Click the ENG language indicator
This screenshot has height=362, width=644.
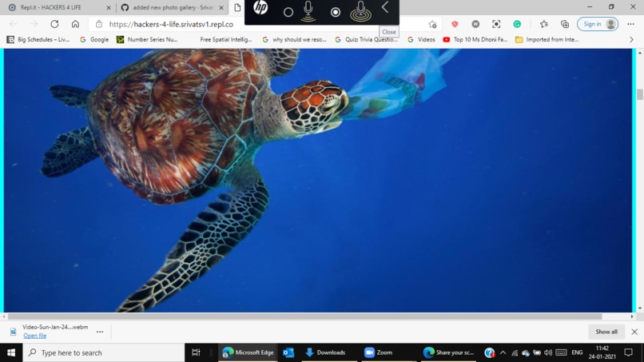pos(577,352)
